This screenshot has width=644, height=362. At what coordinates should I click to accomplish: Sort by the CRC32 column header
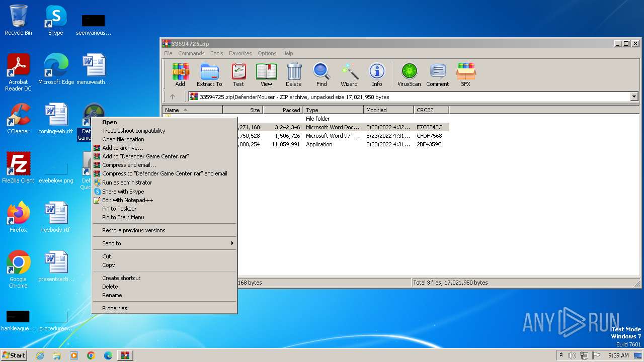pos(431,110)
